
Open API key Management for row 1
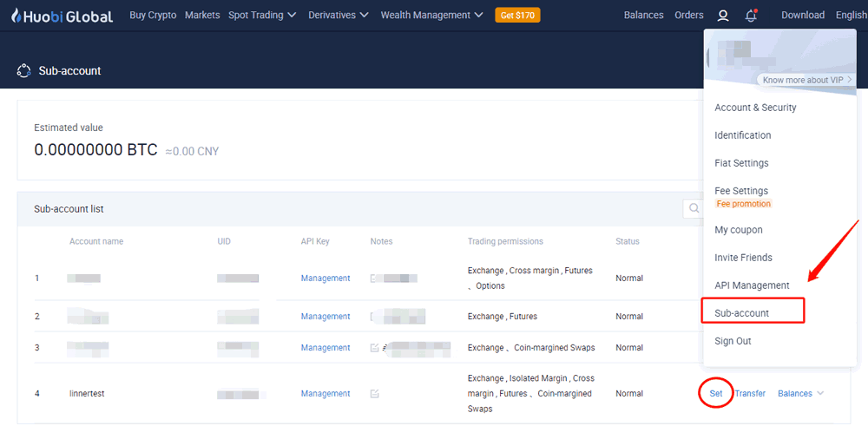[325, 279]
